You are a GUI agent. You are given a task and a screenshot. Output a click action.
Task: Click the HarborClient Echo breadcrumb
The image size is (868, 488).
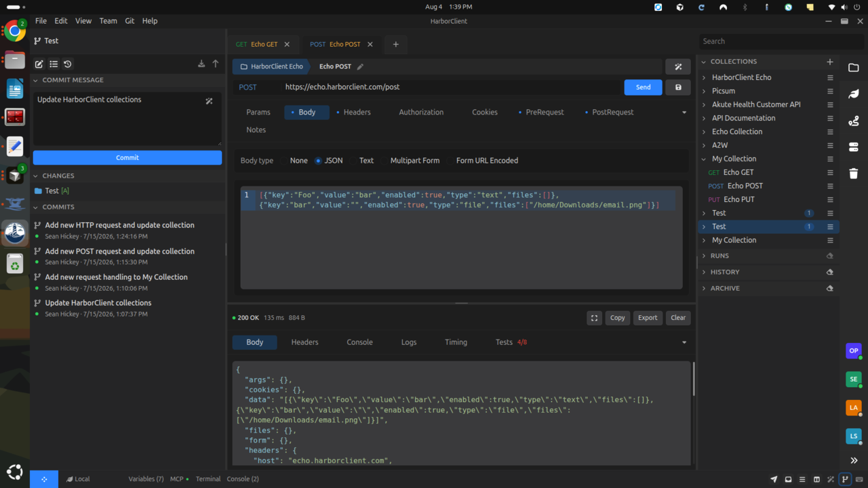click(x=271, y=66)
